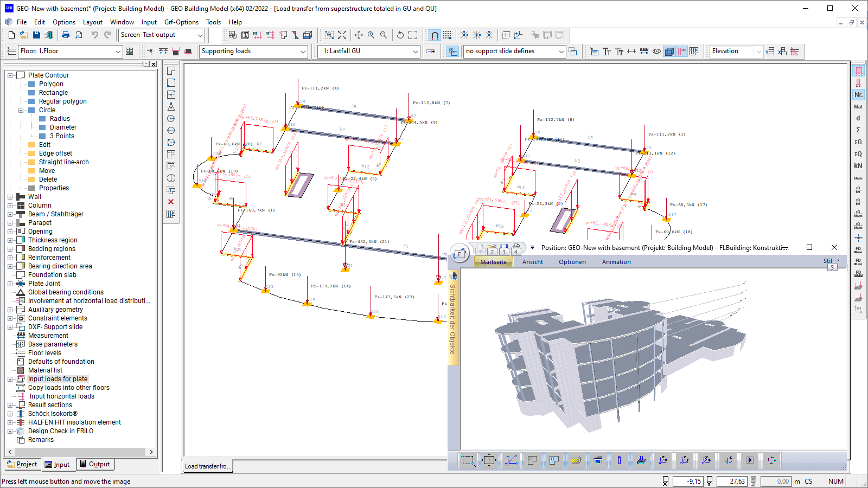Click the play animation icon
The height and width of the screenshot is (488, 868).
point(750,460)
